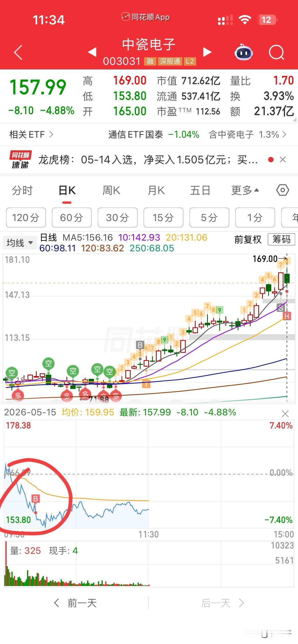Viewport: 298px width, 644px height.
Task: Open chart settings hexagon icon
Action: pyautogui.click(x=282, y=190)
